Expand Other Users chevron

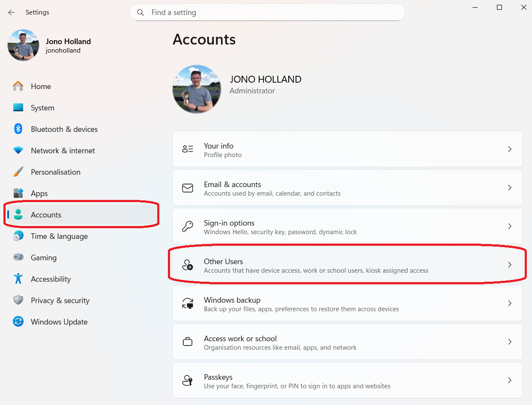tap(510, 265)
